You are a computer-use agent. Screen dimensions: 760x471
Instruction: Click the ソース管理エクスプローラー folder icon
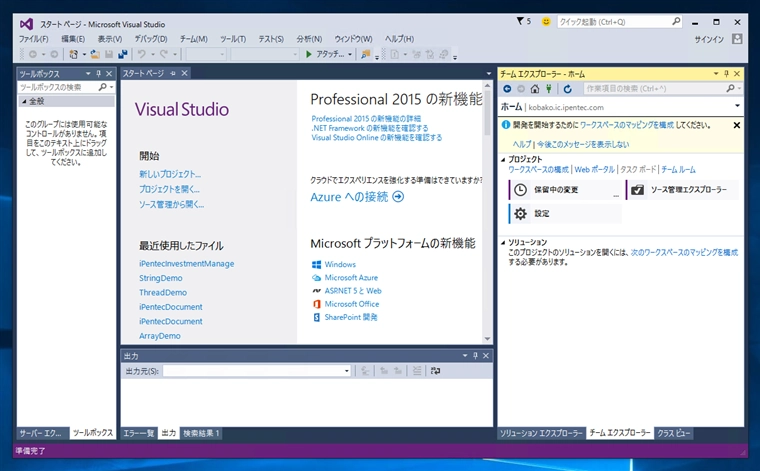637,189
